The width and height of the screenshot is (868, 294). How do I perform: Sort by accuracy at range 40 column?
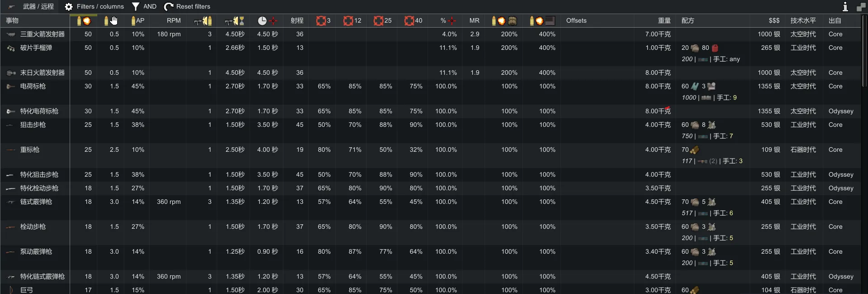[413, 20]
